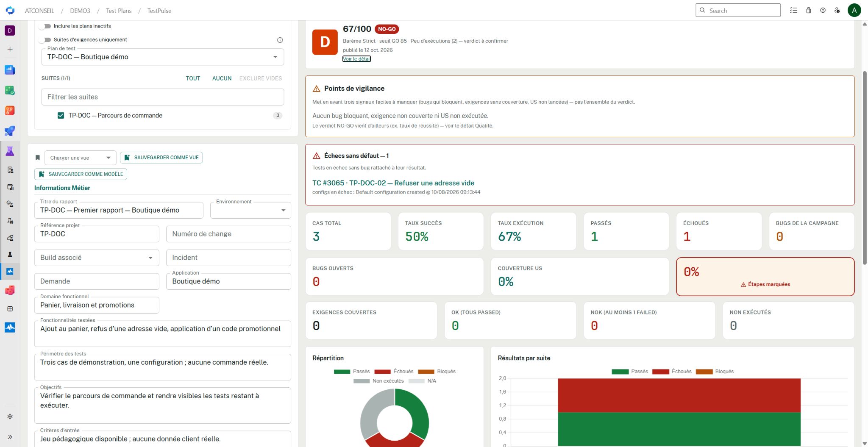Click the Échoués legend swatch in Résultats par suite
868x447 pixels.
point(660,372)
